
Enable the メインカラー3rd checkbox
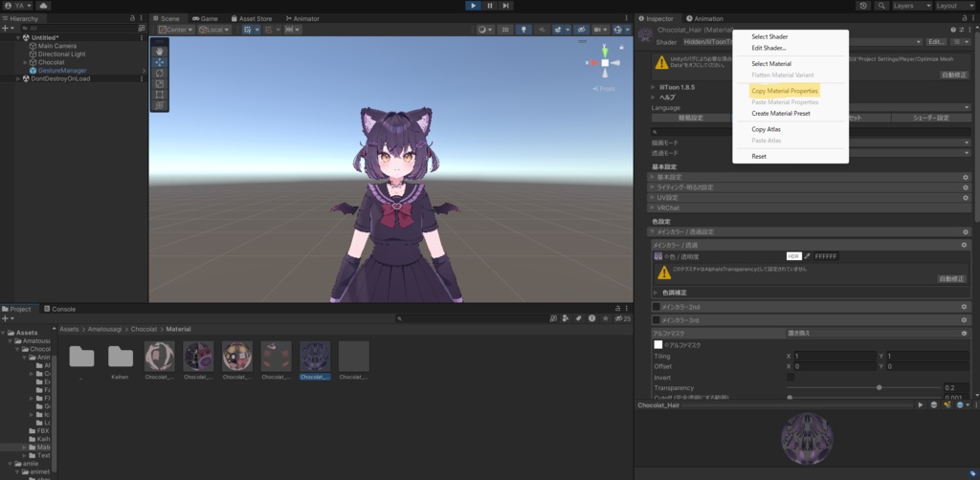(x=657, y=320)
